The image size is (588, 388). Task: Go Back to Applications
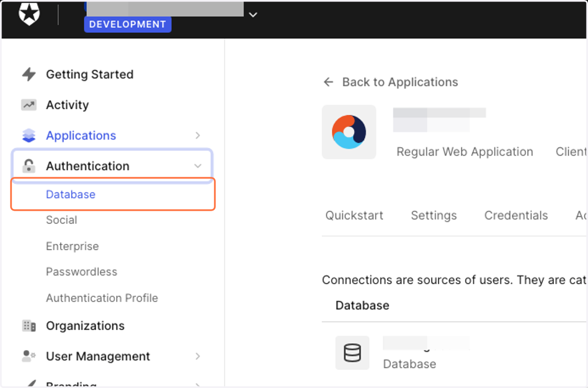click(x=400, y=82)
